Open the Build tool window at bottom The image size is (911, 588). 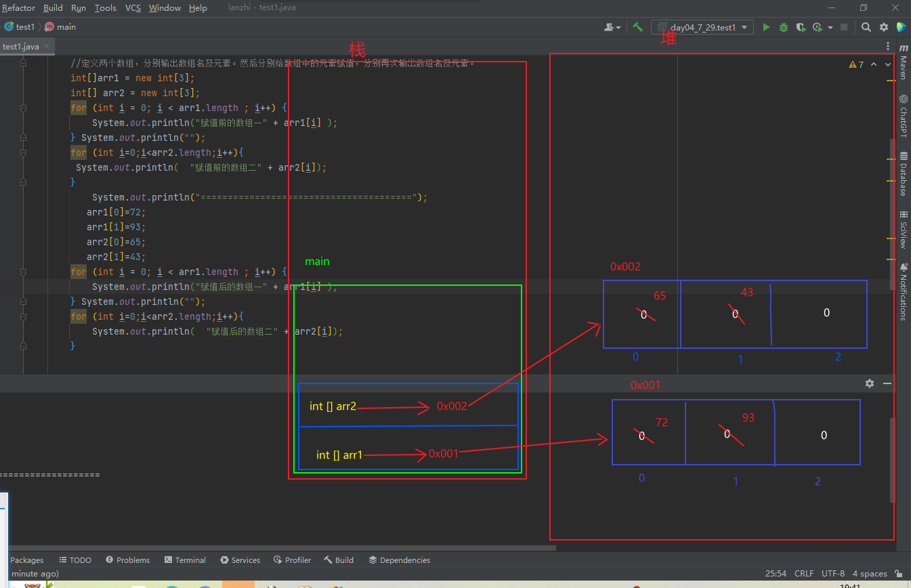(339, 560)
